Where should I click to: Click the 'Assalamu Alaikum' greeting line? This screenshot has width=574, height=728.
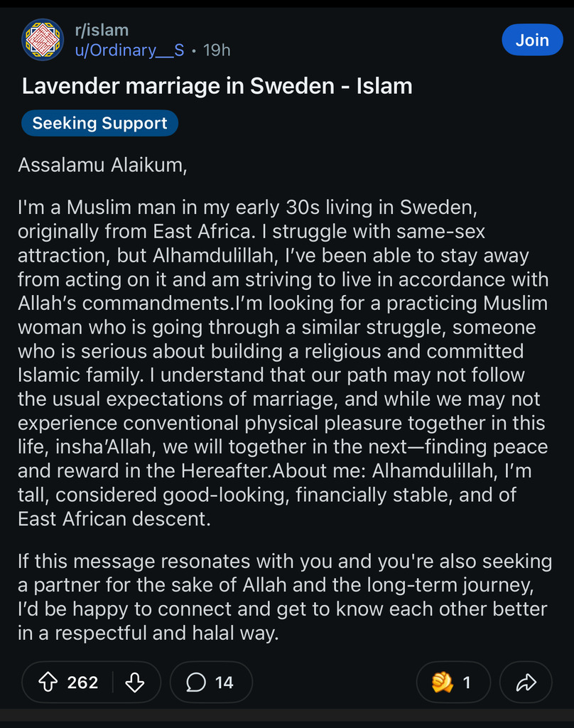click(102, 165)
